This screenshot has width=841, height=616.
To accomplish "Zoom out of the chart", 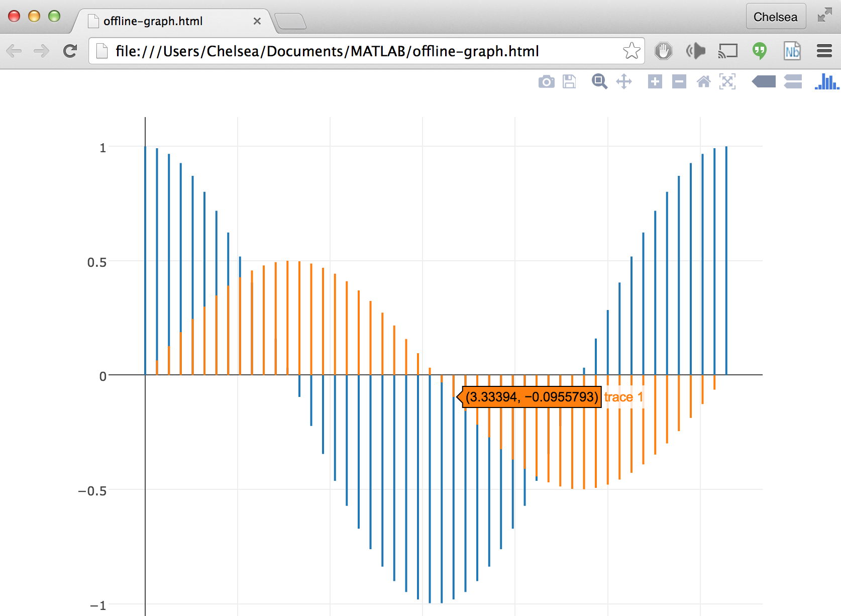I will pyautogui.click(x=679, y=81).
